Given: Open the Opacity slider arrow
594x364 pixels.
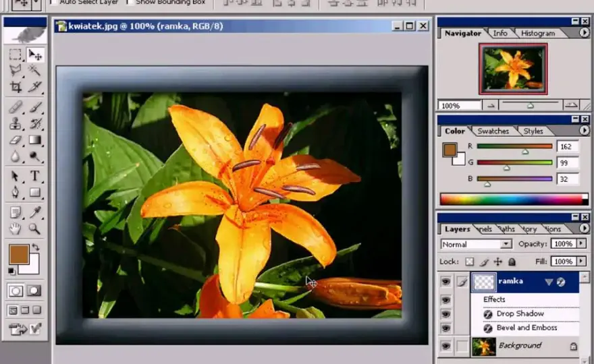Looking at the screenshot, I should click(x=581, y=244).
